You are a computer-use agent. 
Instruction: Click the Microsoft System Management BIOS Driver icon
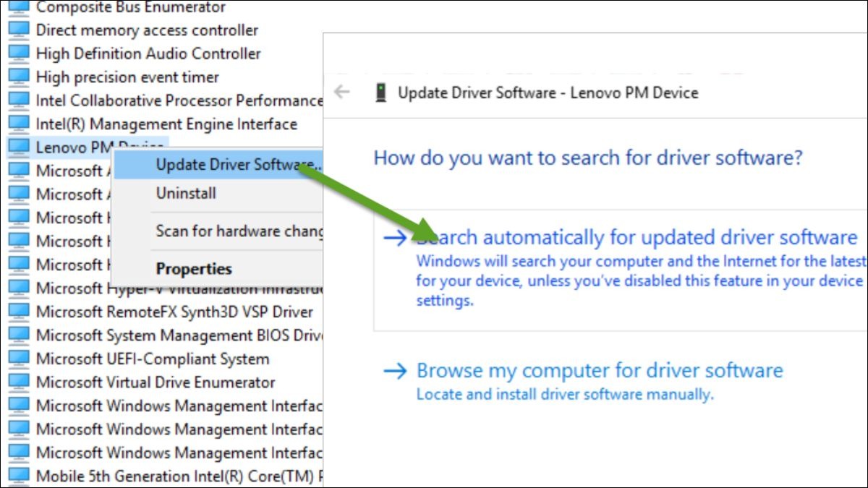(x=19, y=335)
